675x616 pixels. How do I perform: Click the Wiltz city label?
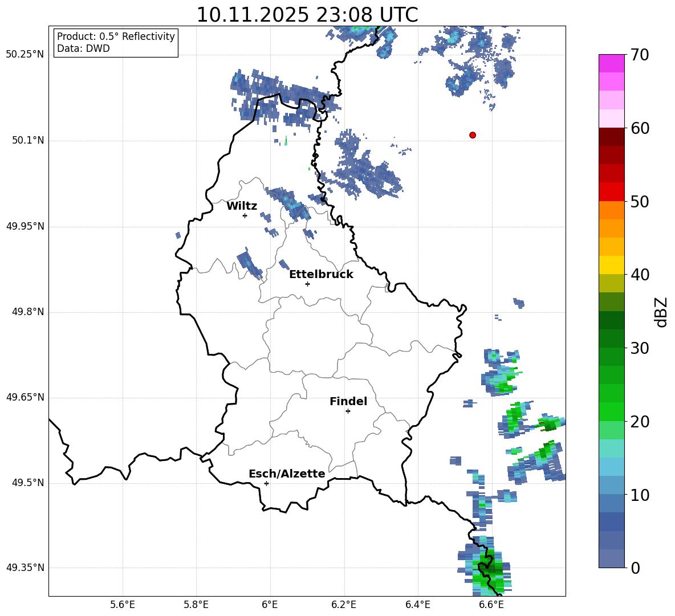pyautogui.click(x=242, y=206)
